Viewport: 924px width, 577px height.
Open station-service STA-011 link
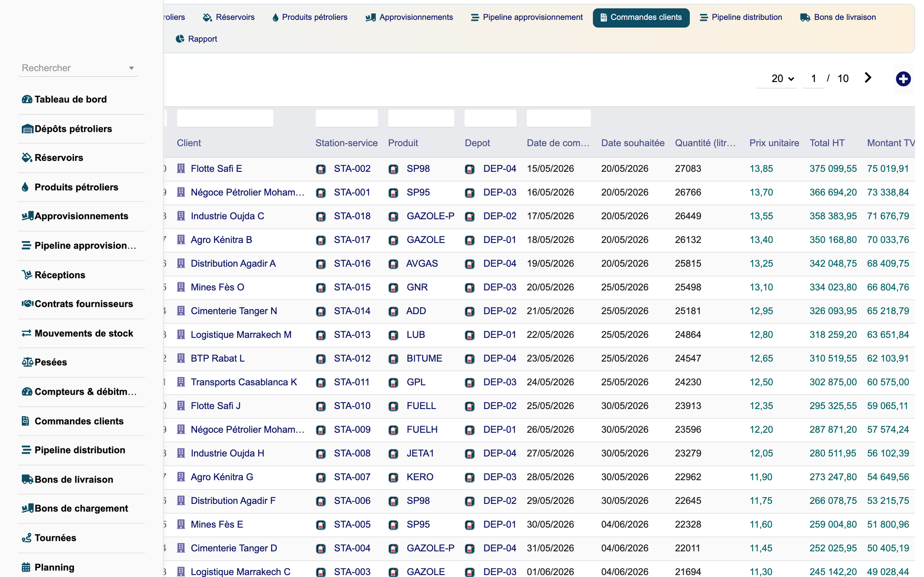[x=352, y=382]
